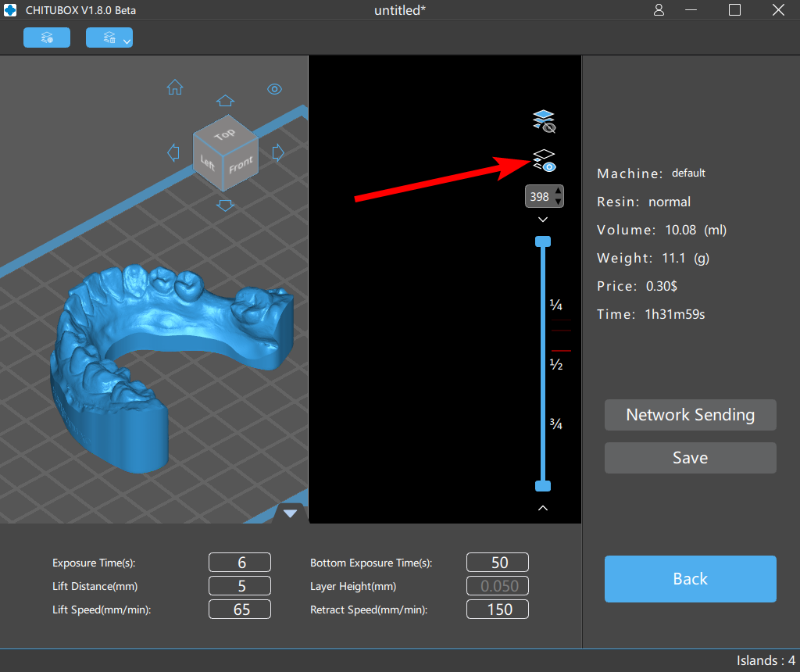This screenshot has width=800, height=672.
Task: Decrease layer number with stepper down arrow
Action: pos(558,202)
